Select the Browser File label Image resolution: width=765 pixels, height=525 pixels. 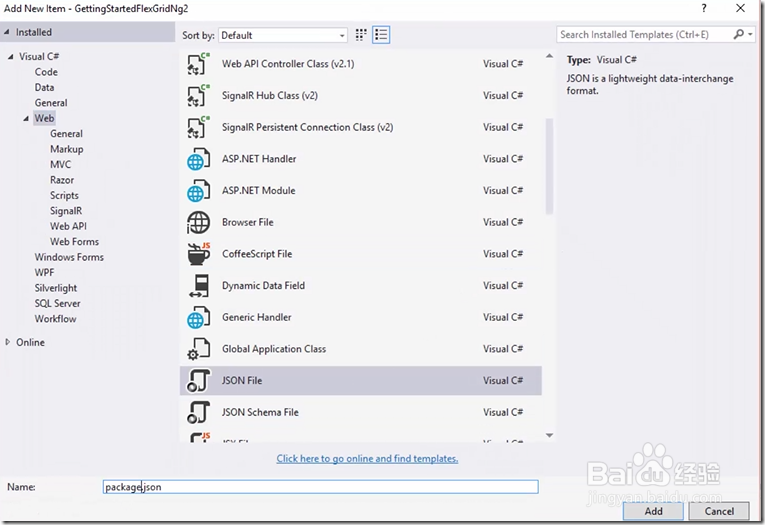click(x=247, y=222)
